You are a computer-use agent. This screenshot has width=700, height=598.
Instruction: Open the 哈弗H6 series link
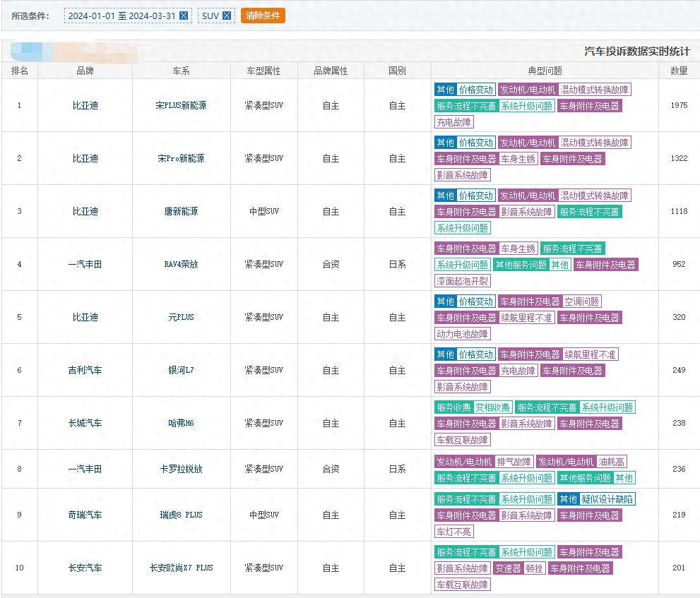[x=181, y=423]
